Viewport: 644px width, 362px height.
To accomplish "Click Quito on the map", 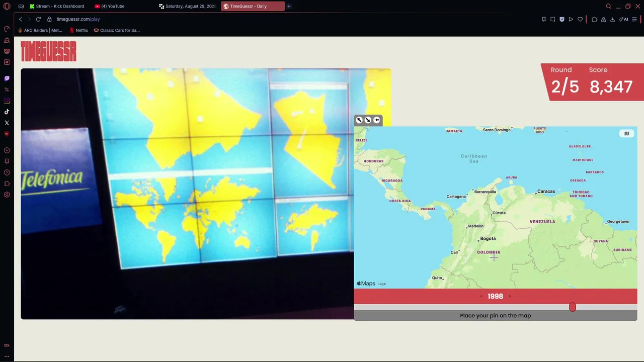I will (x=437, y=278).
